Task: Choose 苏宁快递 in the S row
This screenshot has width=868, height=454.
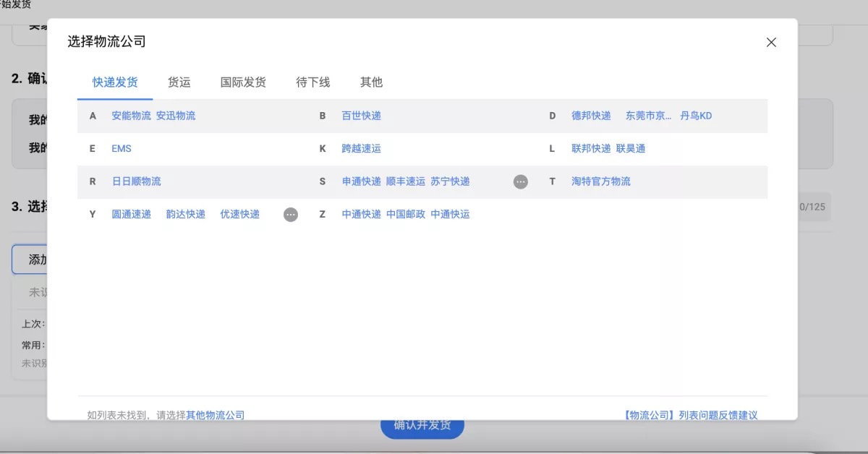Action: tap(450, 181)
